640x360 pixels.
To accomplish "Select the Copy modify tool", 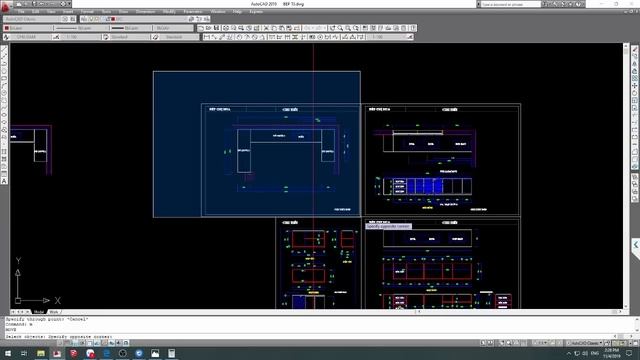I will point(635,56).
